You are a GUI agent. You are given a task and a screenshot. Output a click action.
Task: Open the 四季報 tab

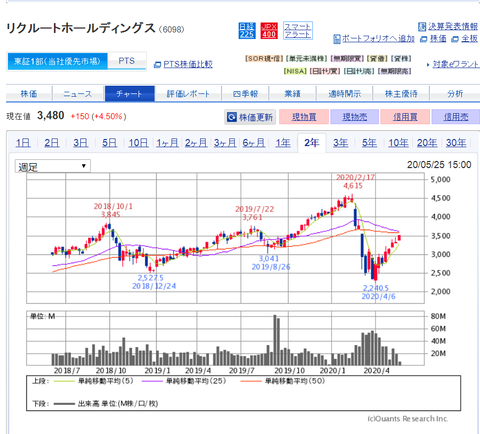245,94
